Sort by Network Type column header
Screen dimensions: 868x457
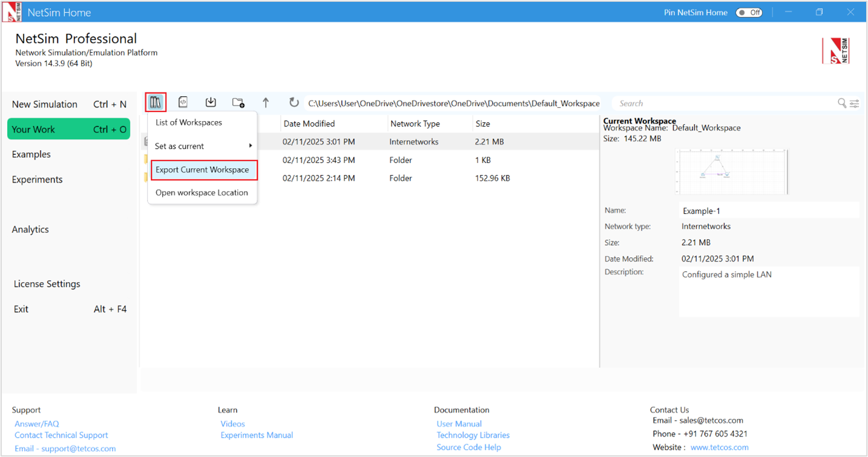(x=430, y=123)
